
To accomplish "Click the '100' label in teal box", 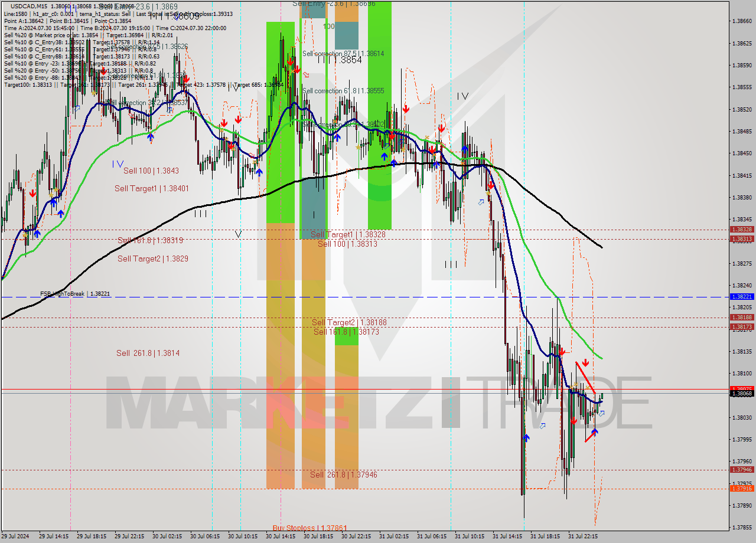I will point(329,27).
